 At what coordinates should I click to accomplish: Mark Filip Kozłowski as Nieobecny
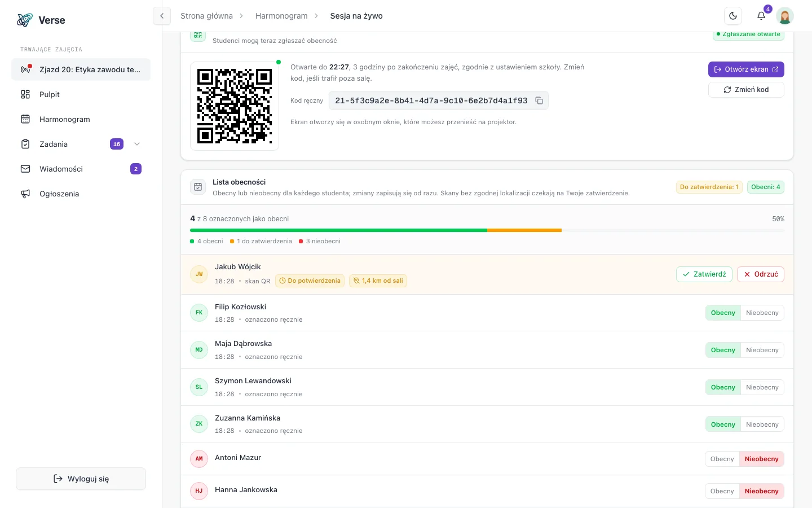coord(762,313)
